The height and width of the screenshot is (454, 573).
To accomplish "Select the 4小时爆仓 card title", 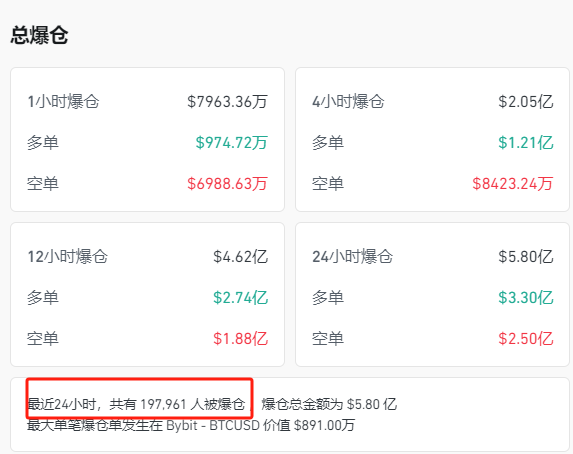I will (348, 102).
